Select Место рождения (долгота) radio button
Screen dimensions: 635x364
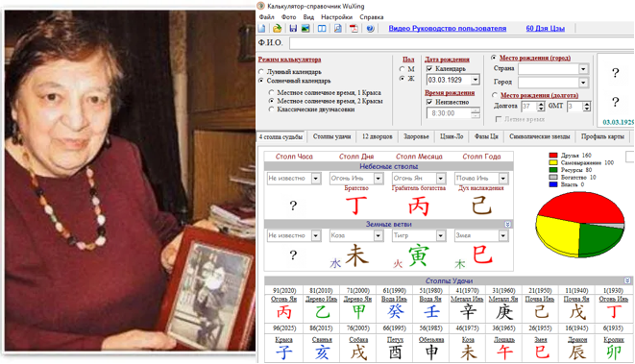coord(495,95)
